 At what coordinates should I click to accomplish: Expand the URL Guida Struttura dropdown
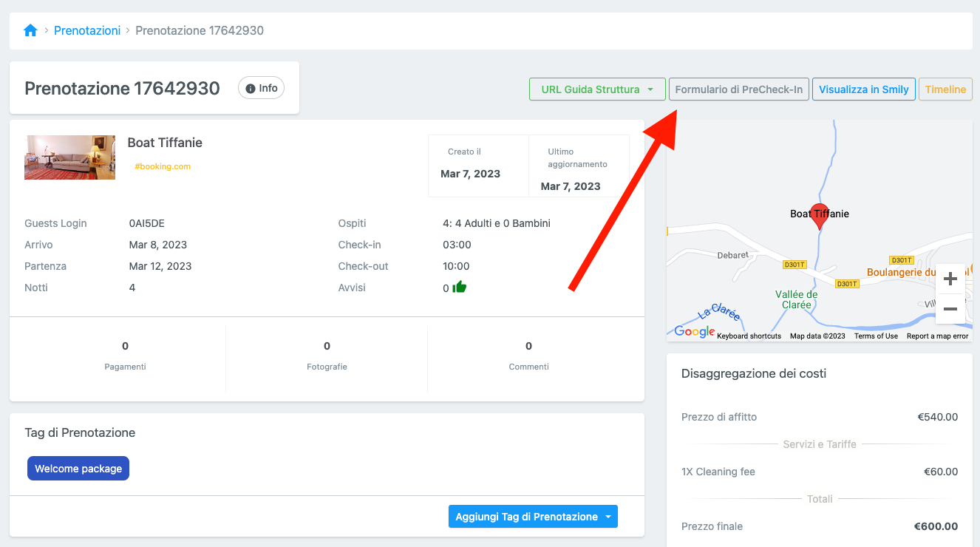tap(597, 89)
